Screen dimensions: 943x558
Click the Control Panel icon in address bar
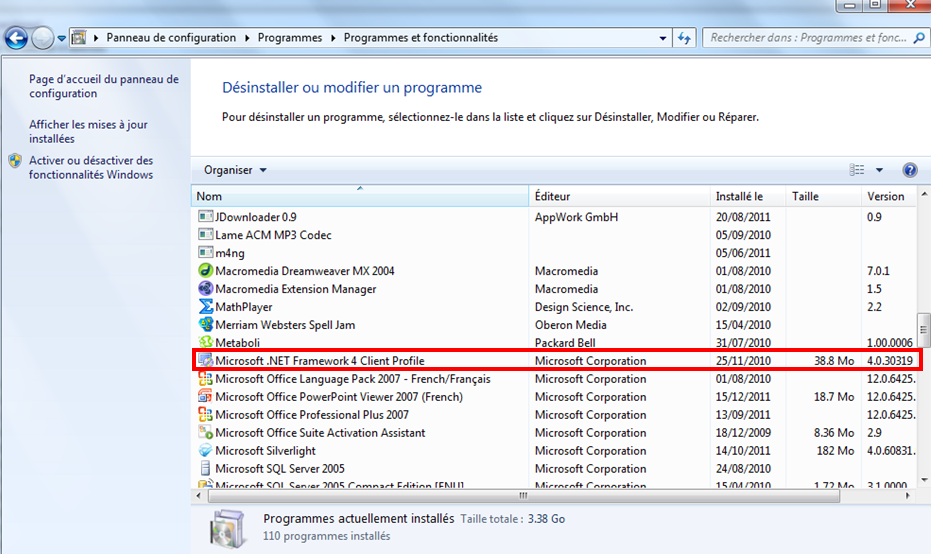[x=79, y=38]
